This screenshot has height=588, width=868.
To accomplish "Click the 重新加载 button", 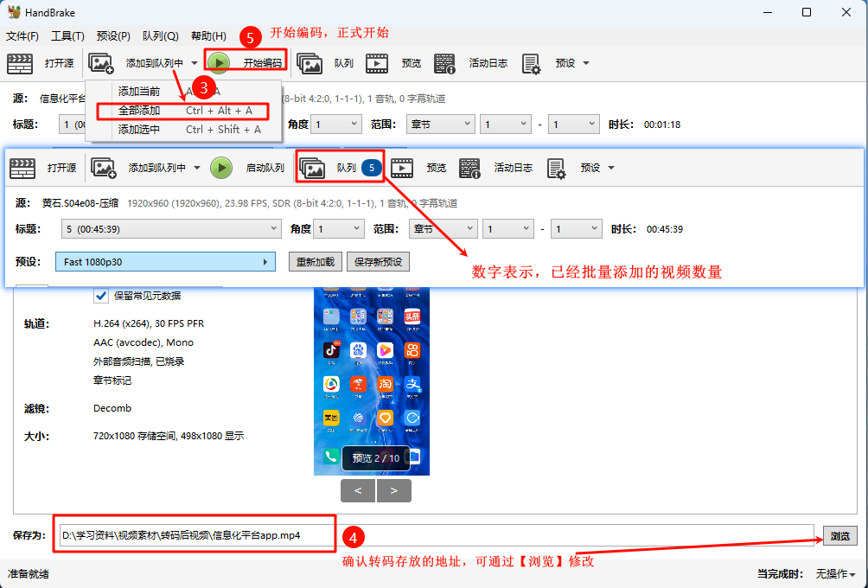I will click(315, 262).
